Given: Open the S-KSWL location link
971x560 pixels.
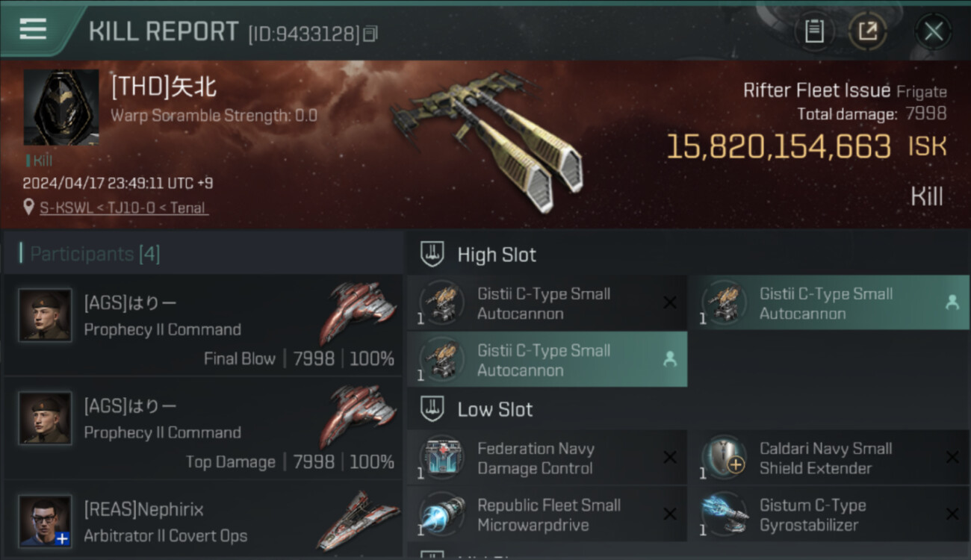Looking at the screenshot, I should (x=124, y=208).
